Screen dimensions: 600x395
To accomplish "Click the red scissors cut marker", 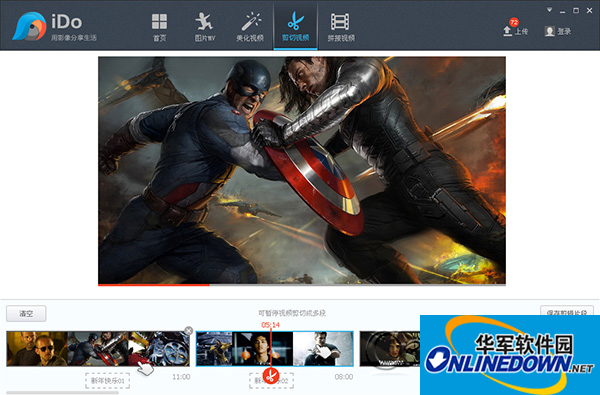I will [x=271, y=376].
